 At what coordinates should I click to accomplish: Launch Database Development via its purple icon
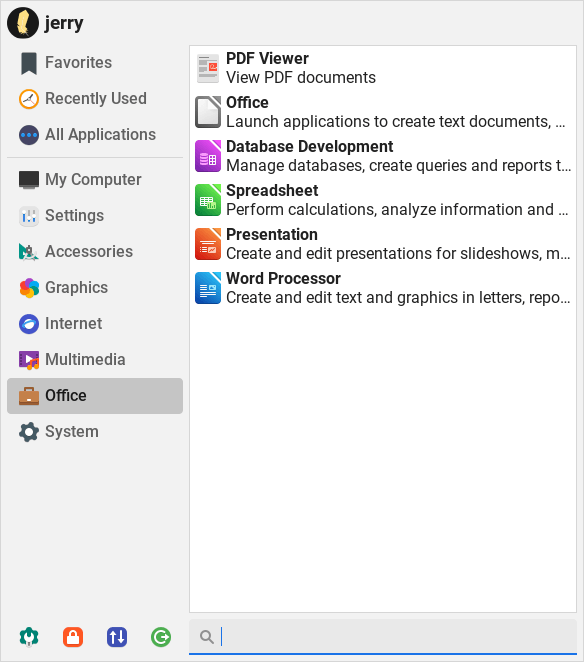click(x=208, y=156)
